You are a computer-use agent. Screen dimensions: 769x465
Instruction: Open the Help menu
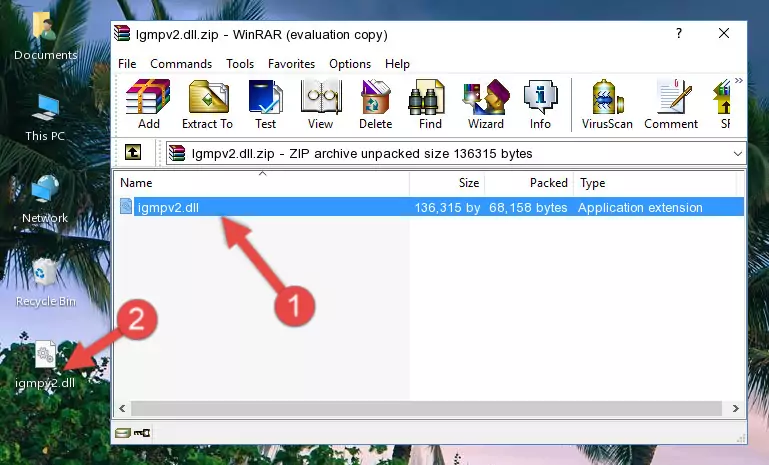click(397, 64)
